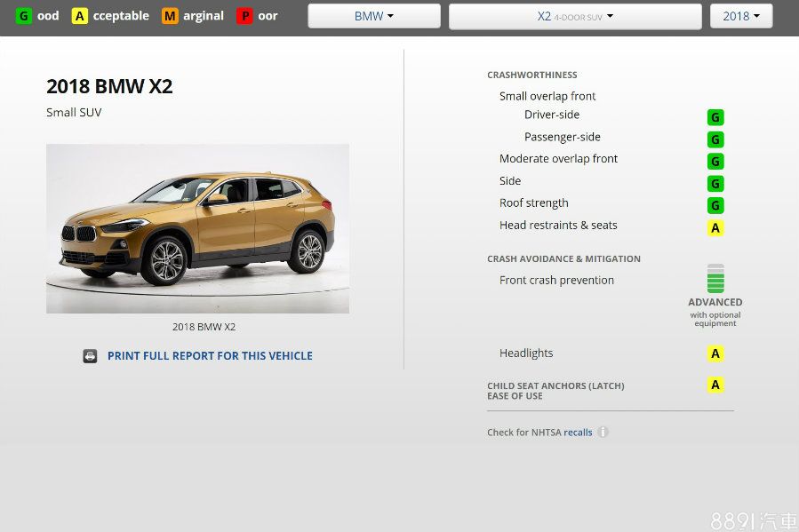Open the NHTSA recalls link

pos(578,433)
